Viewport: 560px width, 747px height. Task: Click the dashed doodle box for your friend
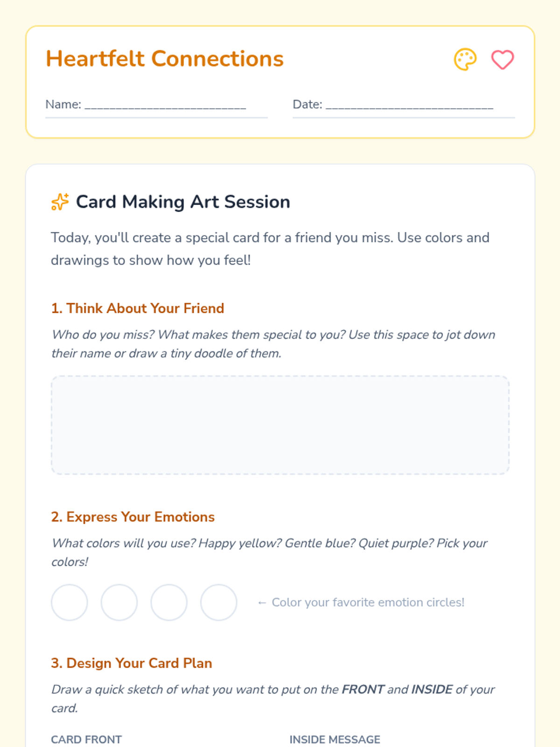[x=280, y=425]
